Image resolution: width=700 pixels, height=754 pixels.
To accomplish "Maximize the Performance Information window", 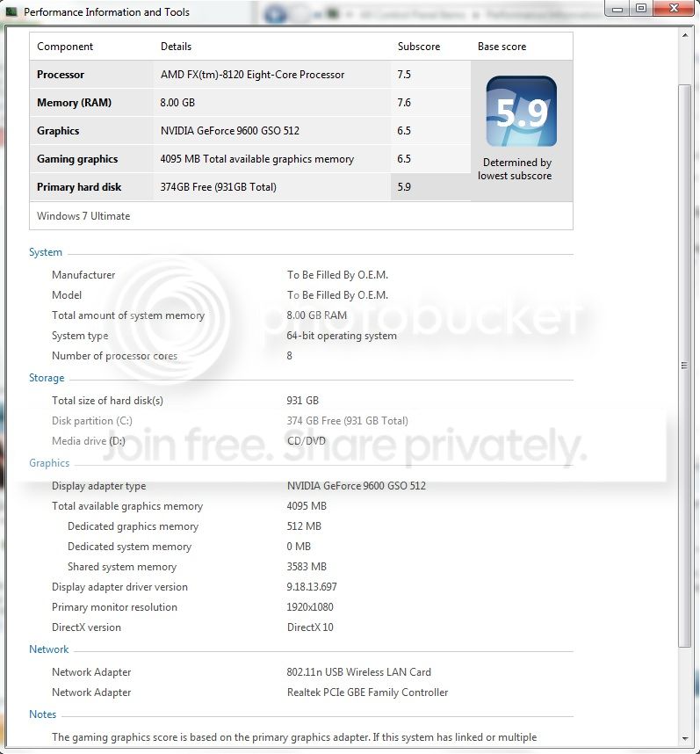I will pos(641,8).
